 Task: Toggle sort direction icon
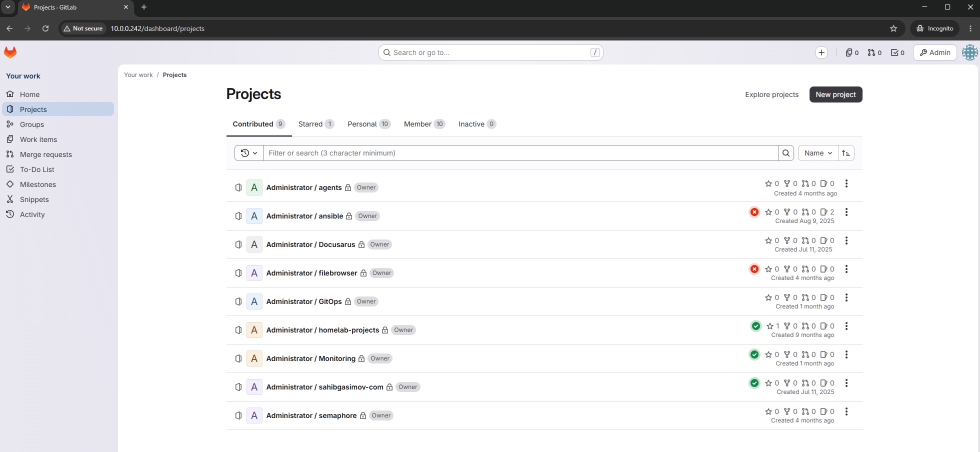846,153
